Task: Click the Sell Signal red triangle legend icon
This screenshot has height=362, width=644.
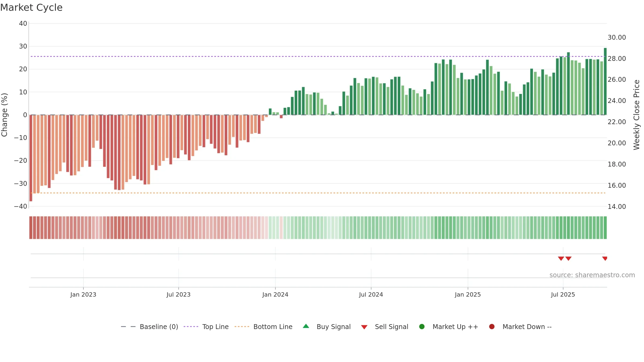Action: (x=364, y=327)
